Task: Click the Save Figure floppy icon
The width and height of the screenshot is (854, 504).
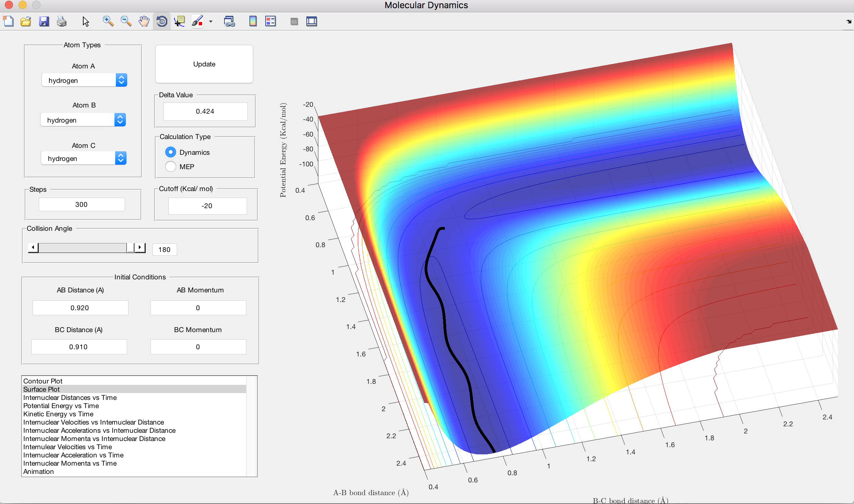Action: (x=44, y=22)
